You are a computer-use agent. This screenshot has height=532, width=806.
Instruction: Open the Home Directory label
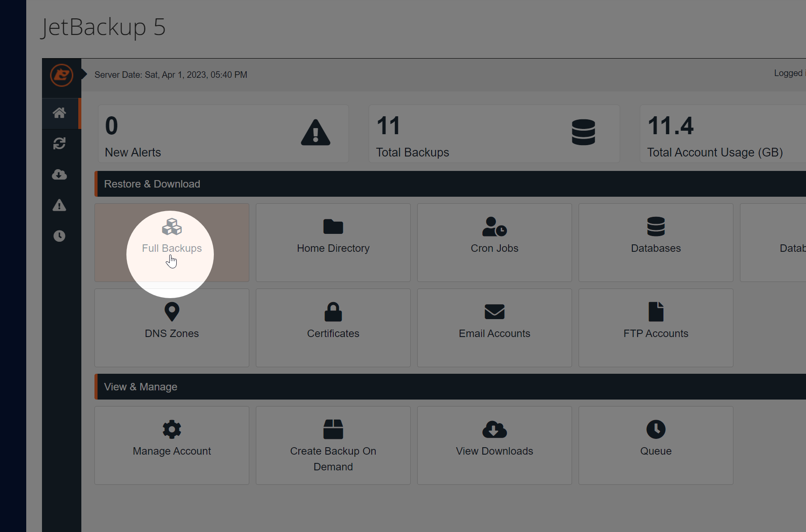pos(333,248)
